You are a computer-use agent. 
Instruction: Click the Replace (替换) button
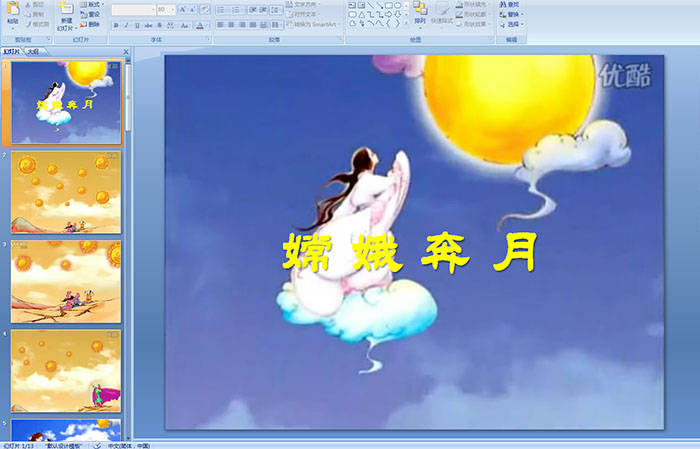point(512,14)
